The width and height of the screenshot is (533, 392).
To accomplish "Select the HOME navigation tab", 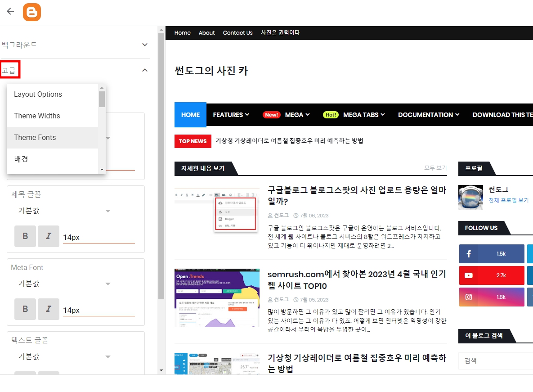I will (190, 115).
